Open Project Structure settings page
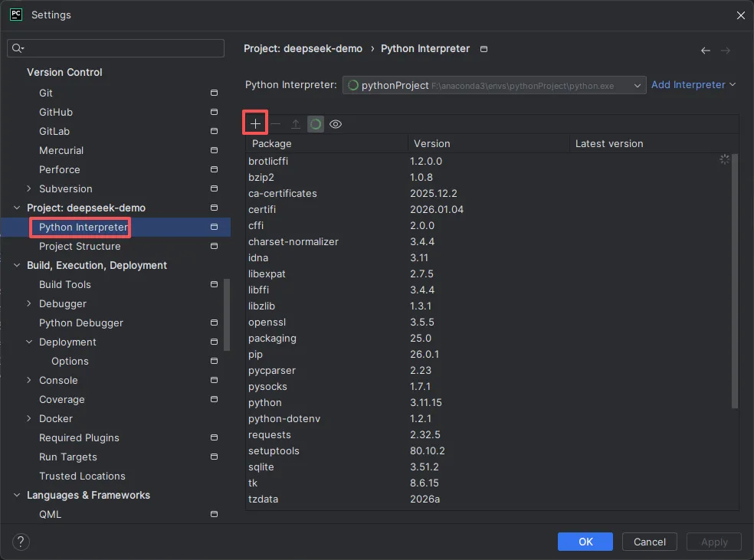 pyautogui.click(x=80, y=246)
